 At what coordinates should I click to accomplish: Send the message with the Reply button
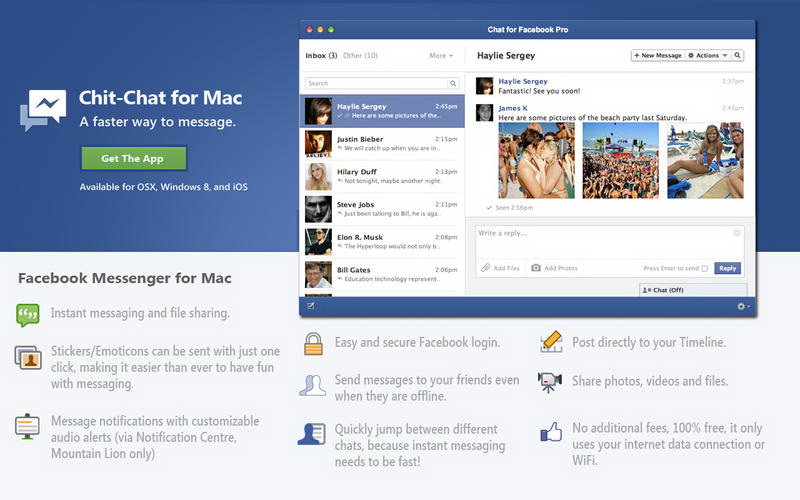pyautogui.click(x=727, y=268)
